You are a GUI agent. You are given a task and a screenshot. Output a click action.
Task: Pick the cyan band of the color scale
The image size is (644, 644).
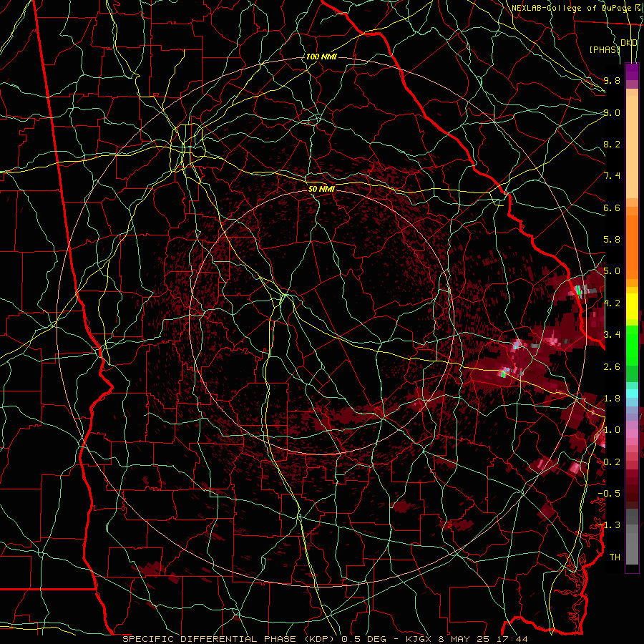pos(632,394)
